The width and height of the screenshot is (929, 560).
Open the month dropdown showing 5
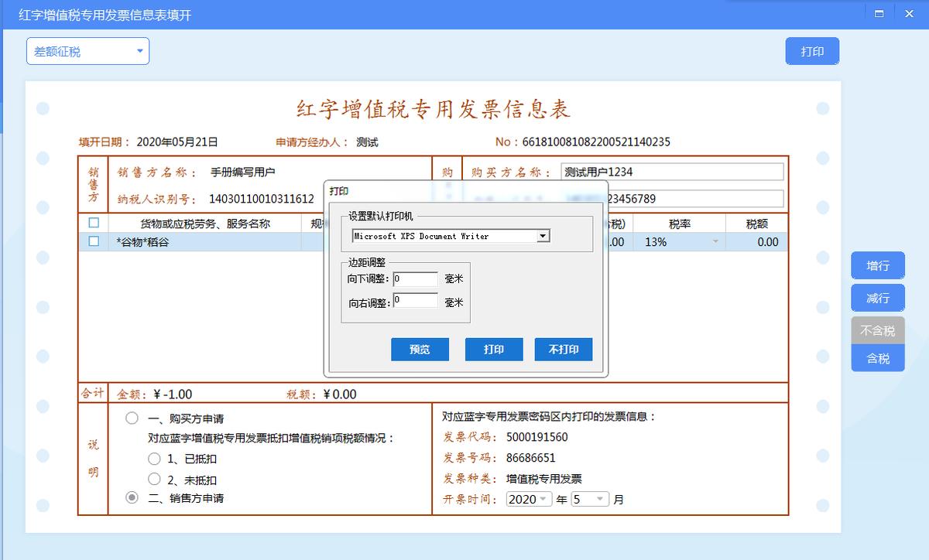591,499
